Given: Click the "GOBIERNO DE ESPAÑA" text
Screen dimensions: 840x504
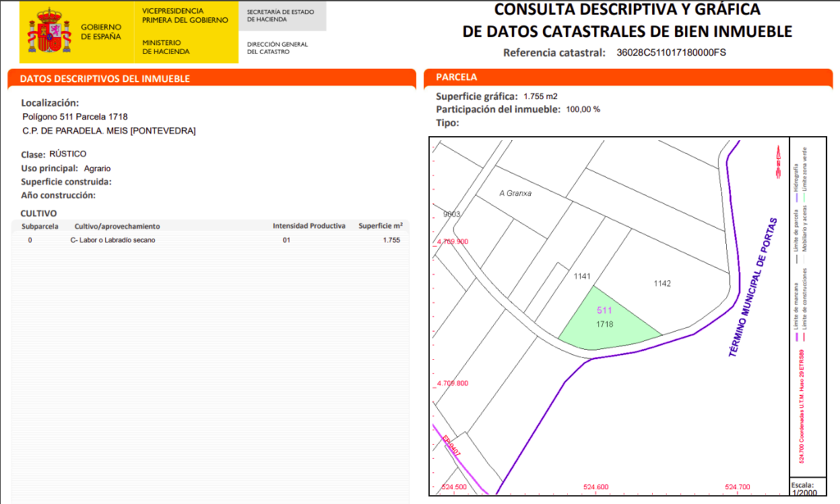Looking at the screenshot, I should point(101,32).
